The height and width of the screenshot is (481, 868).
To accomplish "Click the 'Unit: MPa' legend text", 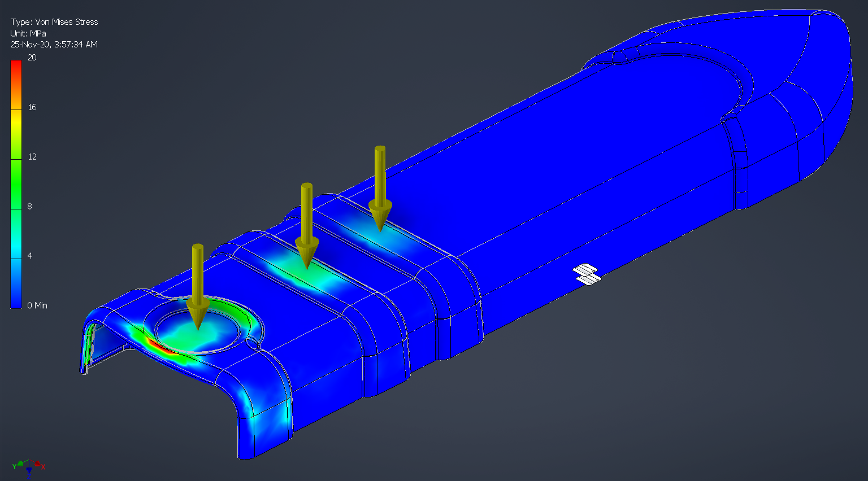I will (x=28, y=33).
